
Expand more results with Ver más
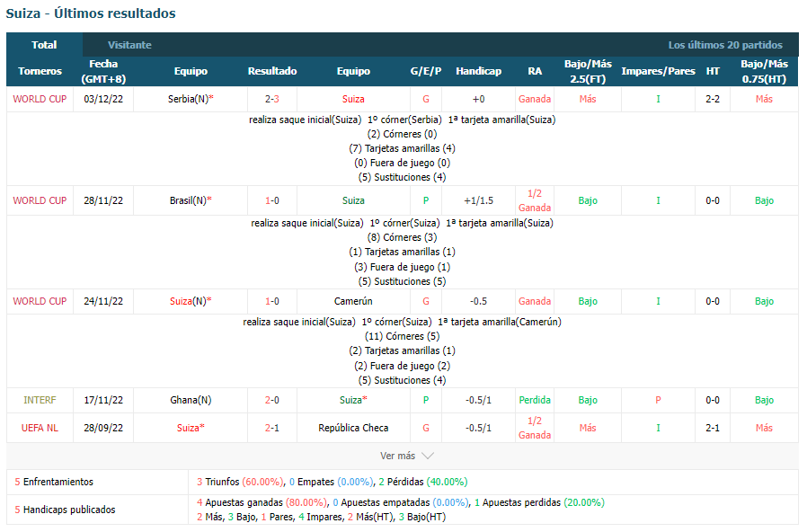[406, 456]
